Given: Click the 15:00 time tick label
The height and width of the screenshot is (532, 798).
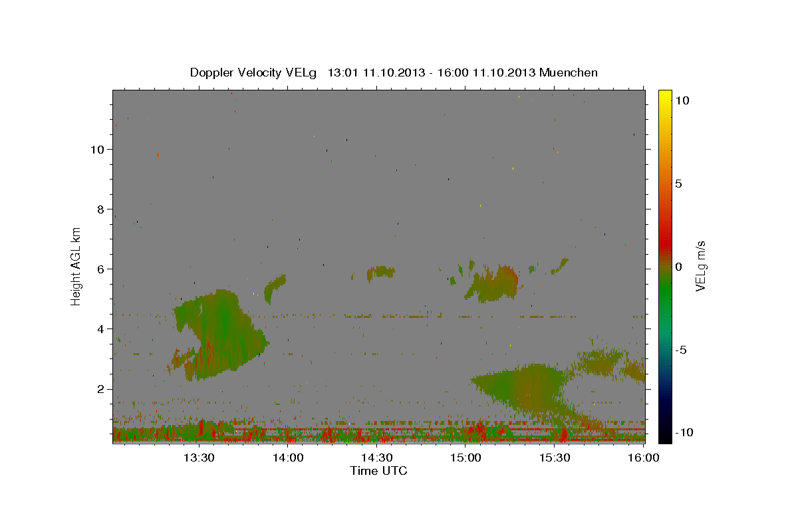Looking at the screenshot, I should click(x=466, y=458).
